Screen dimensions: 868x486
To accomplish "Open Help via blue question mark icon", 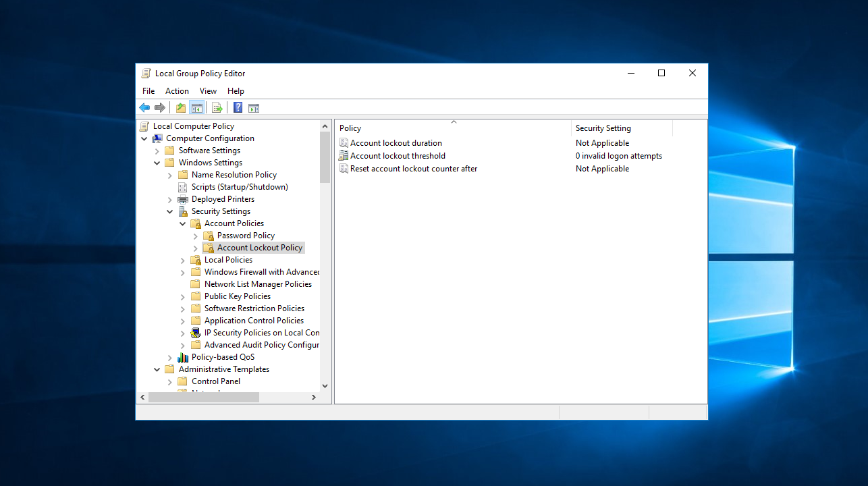I will click(x=238, y=108).
